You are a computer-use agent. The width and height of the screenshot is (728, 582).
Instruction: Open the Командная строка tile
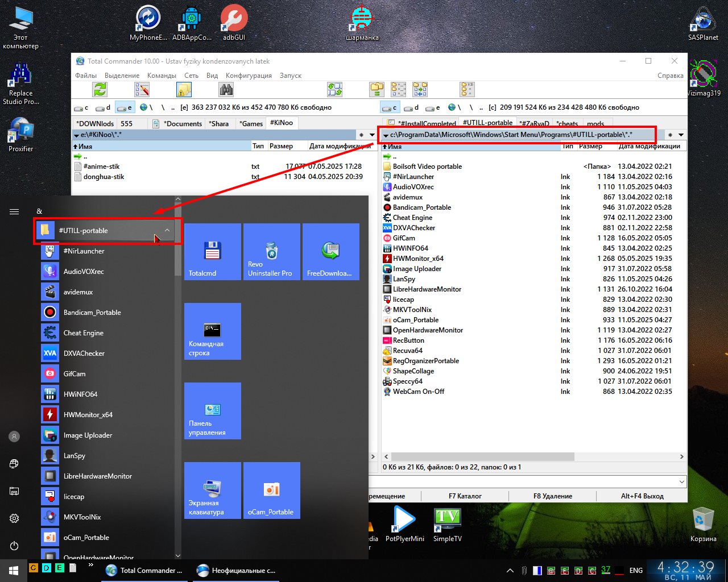pos(213,331)
